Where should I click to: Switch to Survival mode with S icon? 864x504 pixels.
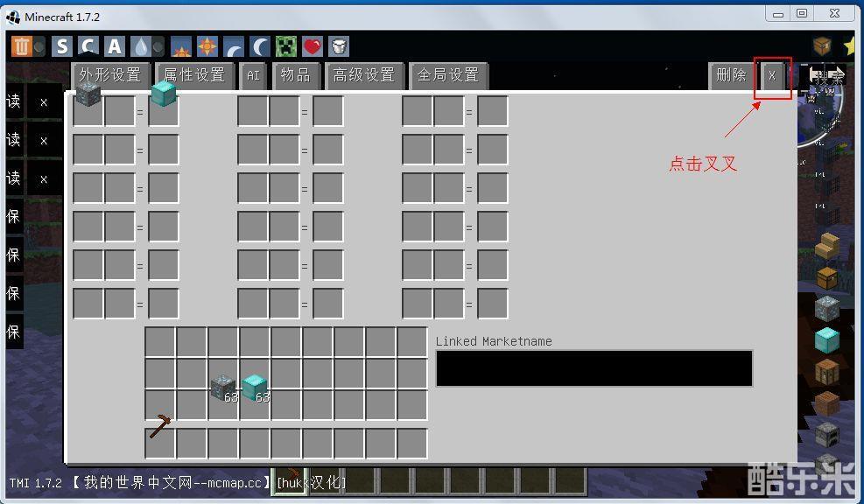[62, 47]
